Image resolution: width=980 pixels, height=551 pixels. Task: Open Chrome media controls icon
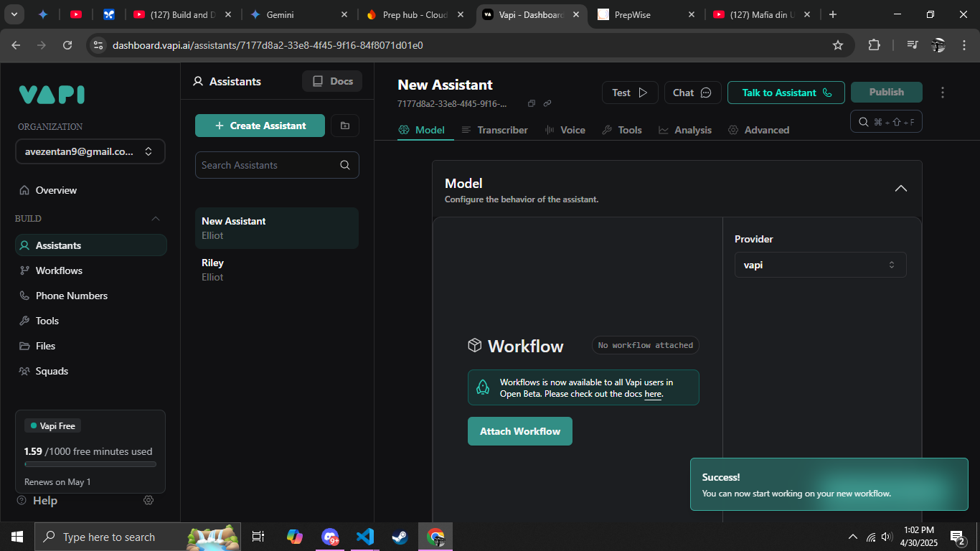tap(912, 45)
